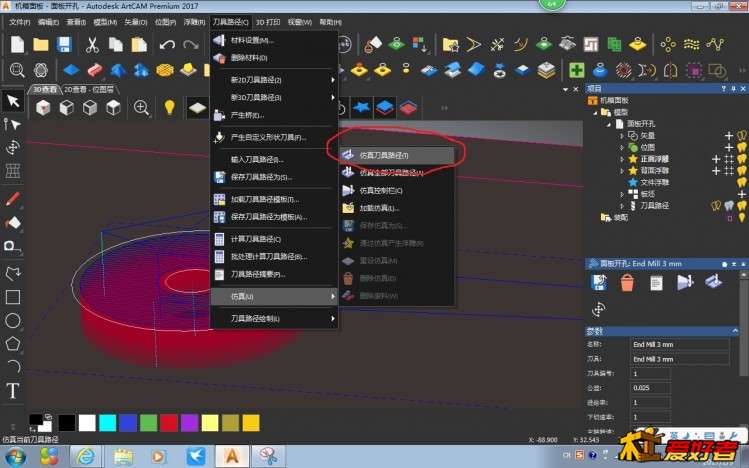Viewport: 749px width, 468px height.
Task: Click the save toolpath icon in End Mill panel
Action: [599, 283]
